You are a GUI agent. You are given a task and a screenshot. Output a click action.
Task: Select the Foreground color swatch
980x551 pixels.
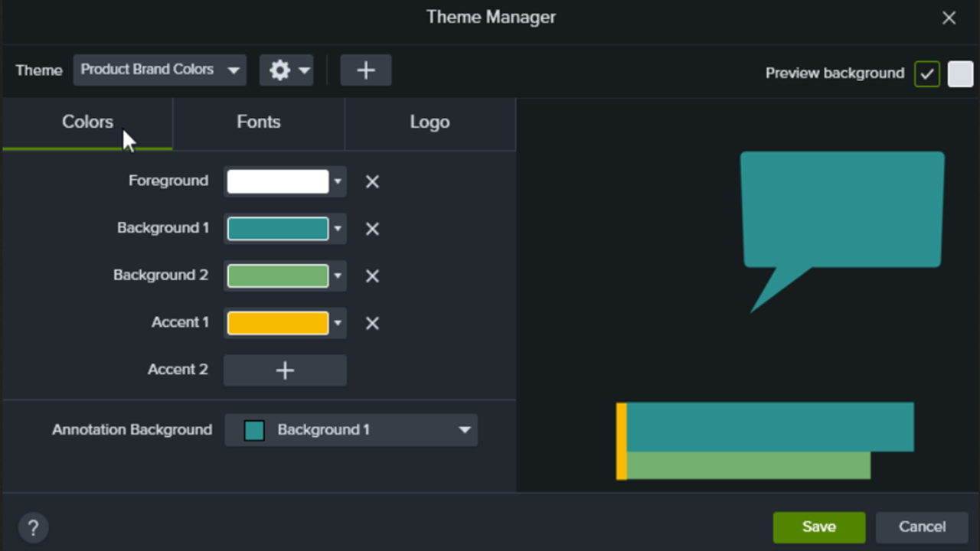279,181
